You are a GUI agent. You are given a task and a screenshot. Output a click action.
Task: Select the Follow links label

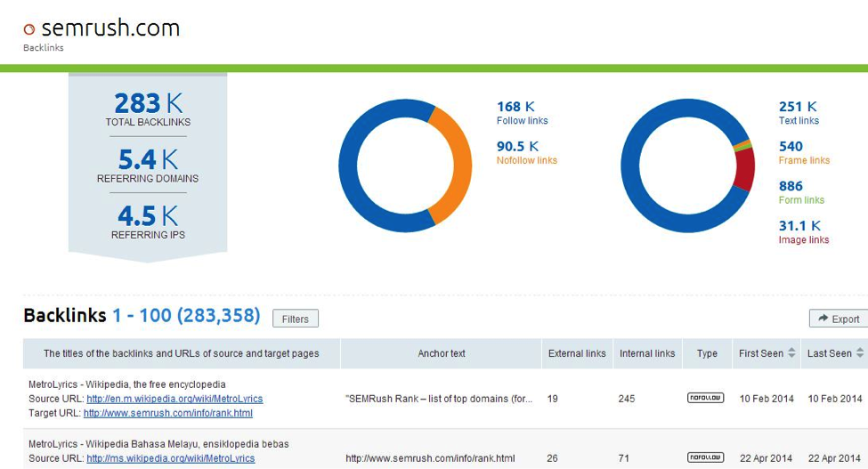coord(522,121)
